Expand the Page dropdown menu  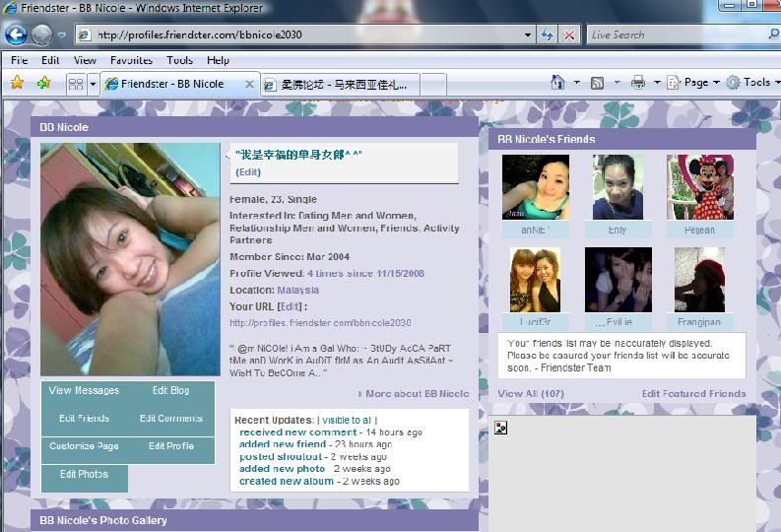[x=693, y=83]
